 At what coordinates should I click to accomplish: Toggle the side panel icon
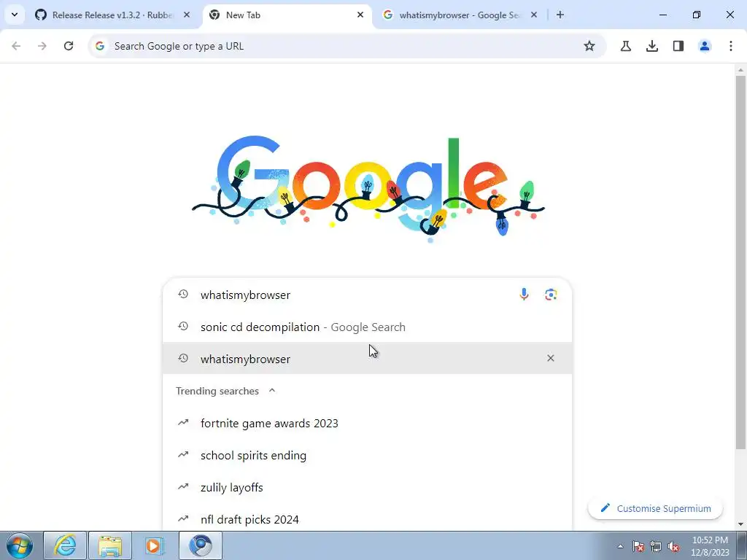click(x=678, y=46)
